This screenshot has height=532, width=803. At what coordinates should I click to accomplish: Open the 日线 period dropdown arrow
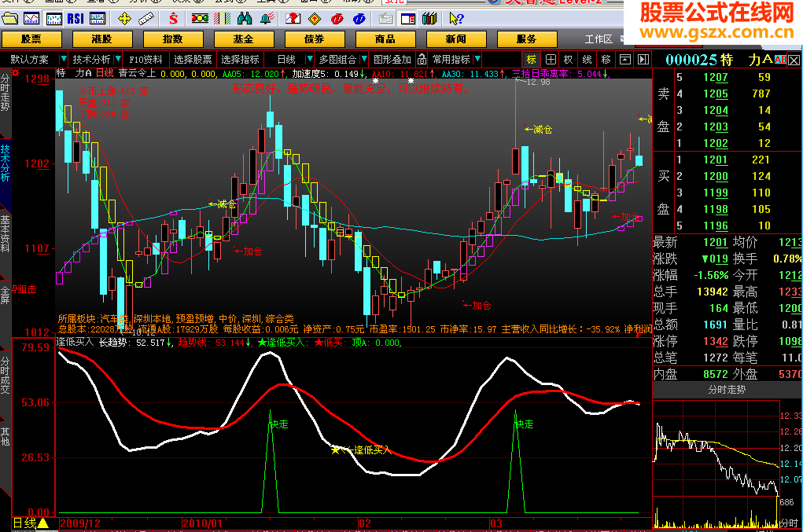click(x=309, y=60)
